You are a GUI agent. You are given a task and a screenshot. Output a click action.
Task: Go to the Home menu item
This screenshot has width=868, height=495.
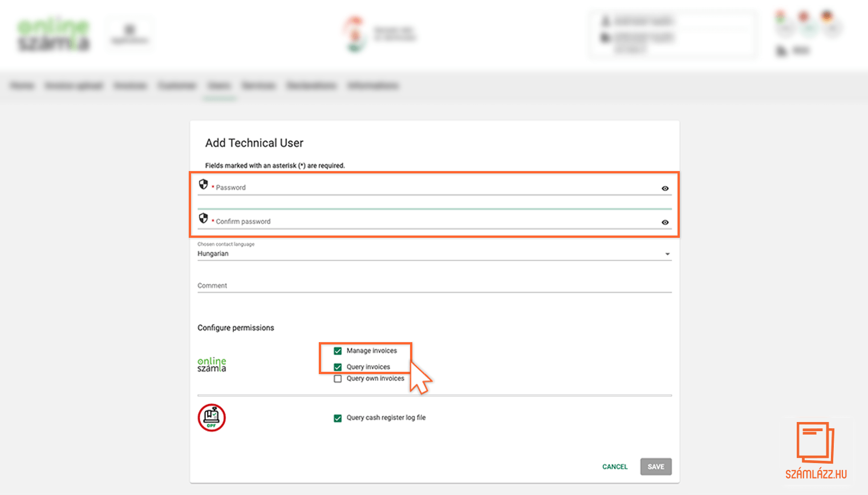tap(22, 86)
